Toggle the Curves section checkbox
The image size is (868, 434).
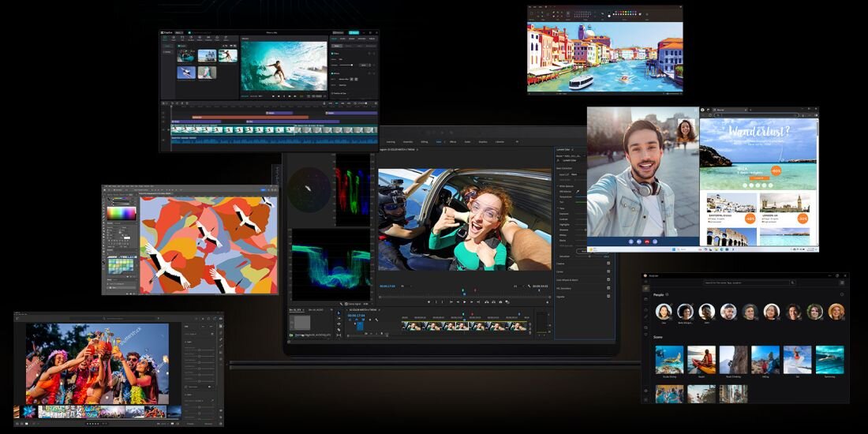(608, 271)
